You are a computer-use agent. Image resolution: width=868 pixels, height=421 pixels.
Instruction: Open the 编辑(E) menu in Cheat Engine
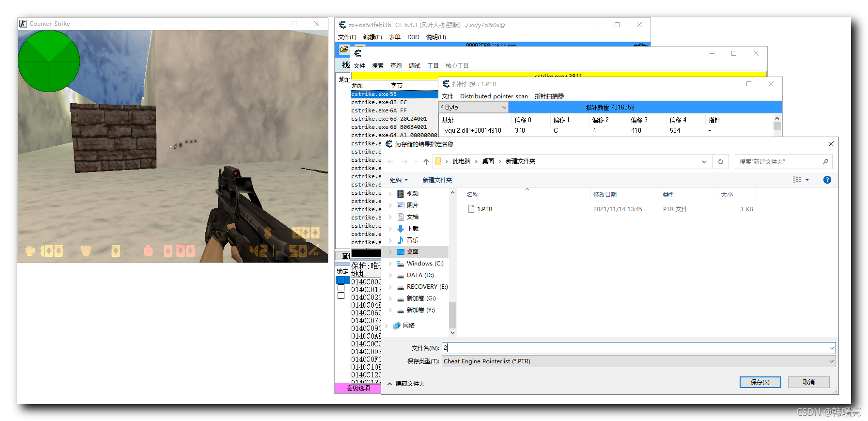(x=372, y=37)
